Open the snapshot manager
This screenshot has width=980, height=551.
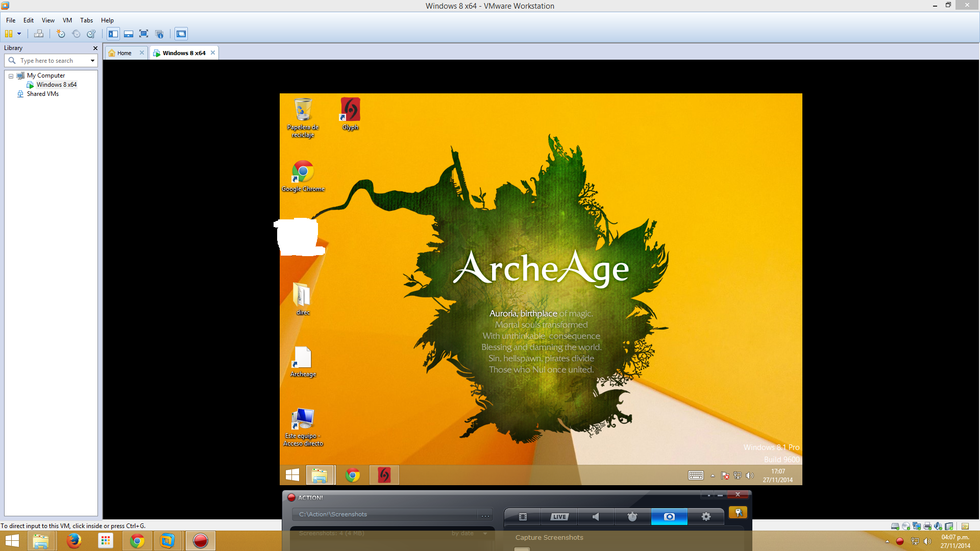[x=91, y=34]
